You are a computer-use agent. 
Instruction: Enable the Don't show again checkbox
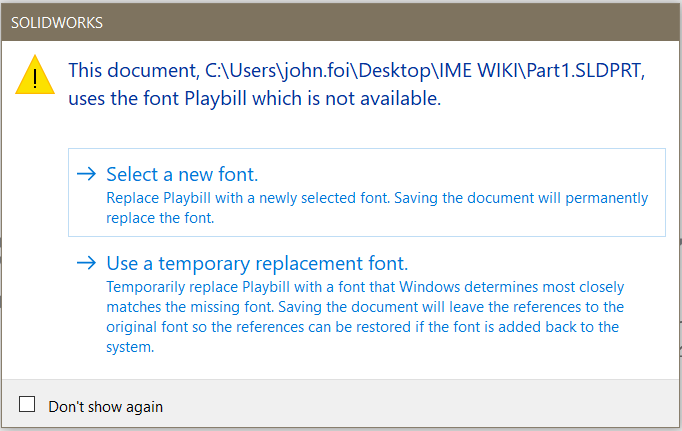(x=28, y=405)
